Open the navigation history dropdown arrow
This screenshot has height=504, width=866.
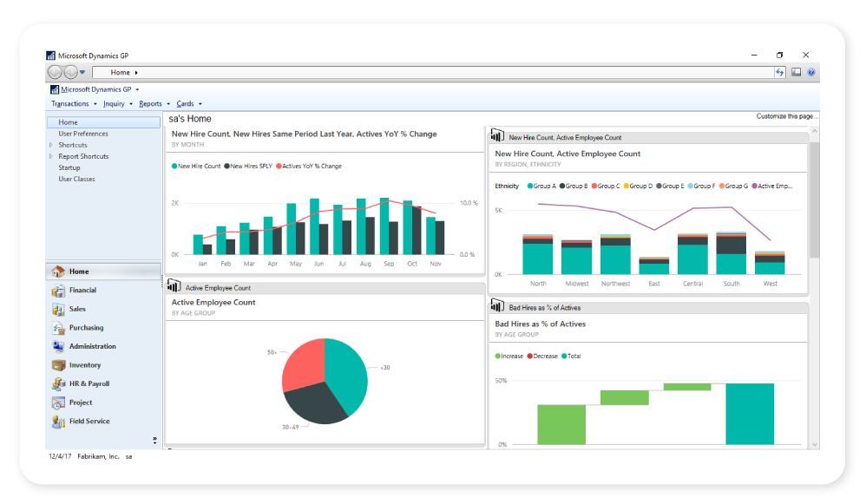click(82, 72)
